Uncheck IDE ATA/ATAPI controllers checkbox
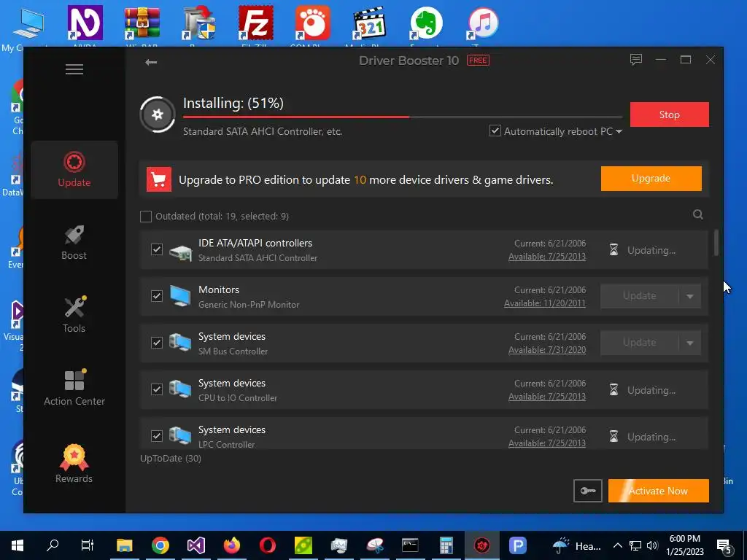The image size is (747, 560). (x=157, y=249)
